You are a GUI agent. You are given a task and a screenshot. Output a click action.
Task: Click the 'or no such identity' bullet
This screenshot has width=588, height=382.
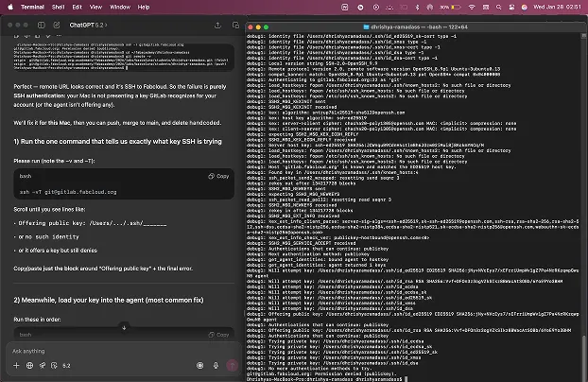49,237
